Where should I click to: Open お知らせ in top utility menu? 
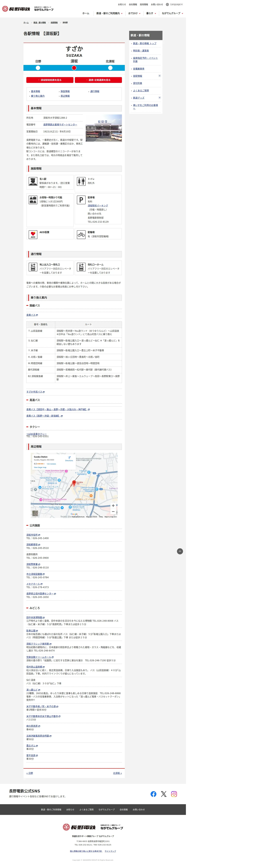pos(122,4)
